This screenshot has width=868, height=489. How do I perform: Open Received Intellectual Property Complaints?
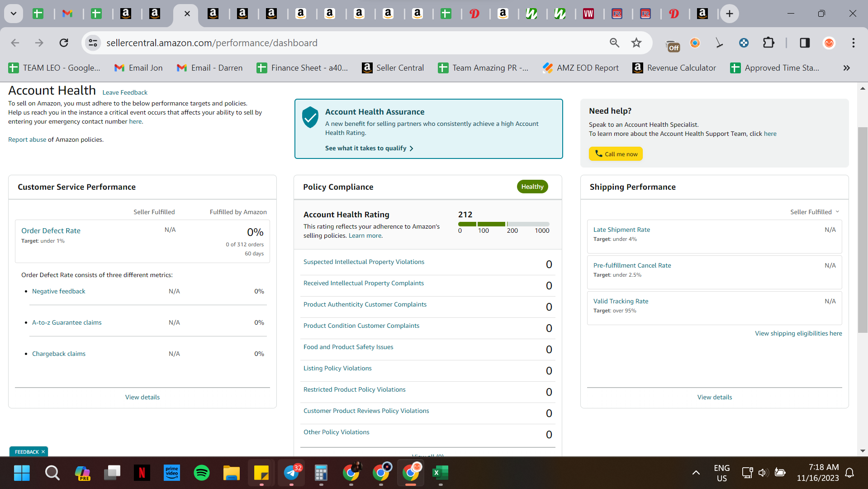(x=364, y=283)
